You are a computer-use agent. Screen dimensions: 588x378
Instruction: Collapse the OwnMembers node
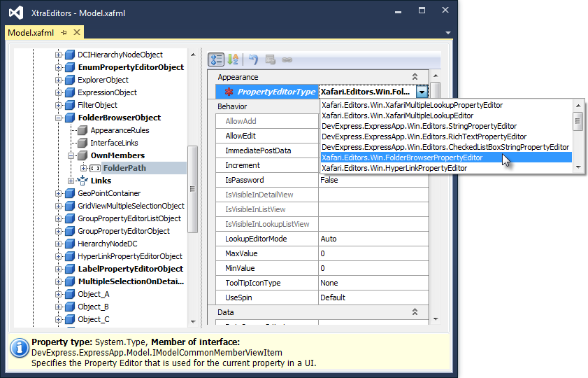pos(71,155)
